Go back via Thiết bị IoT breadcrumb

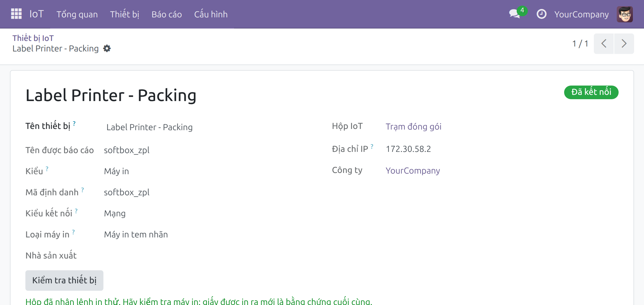tap(33, 38)
